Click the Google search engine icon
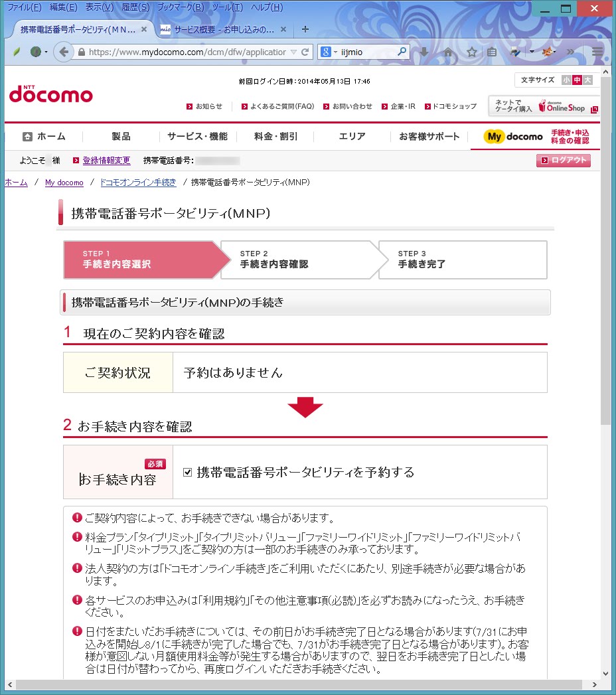The width and height of the screenshot is (616, 695). [326, 52]
